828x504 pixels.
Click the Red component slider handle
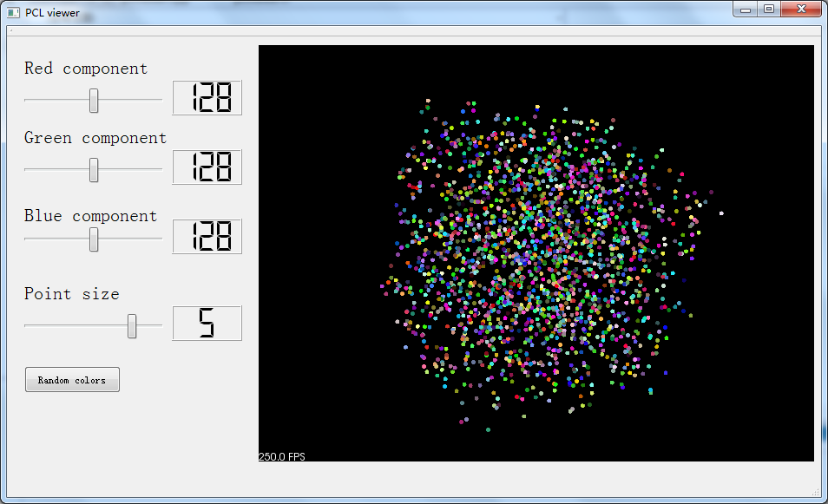click(94, 101)
